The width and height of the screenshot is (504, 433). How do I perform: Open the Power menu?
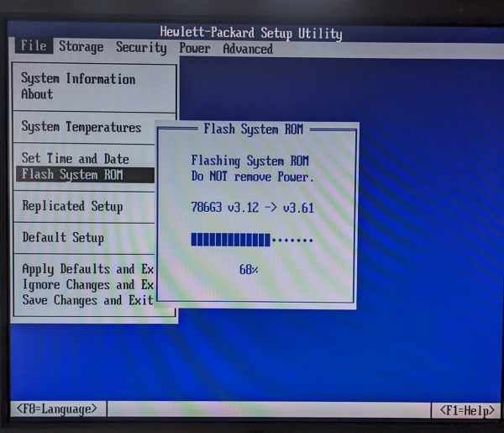tap(195, 48)
